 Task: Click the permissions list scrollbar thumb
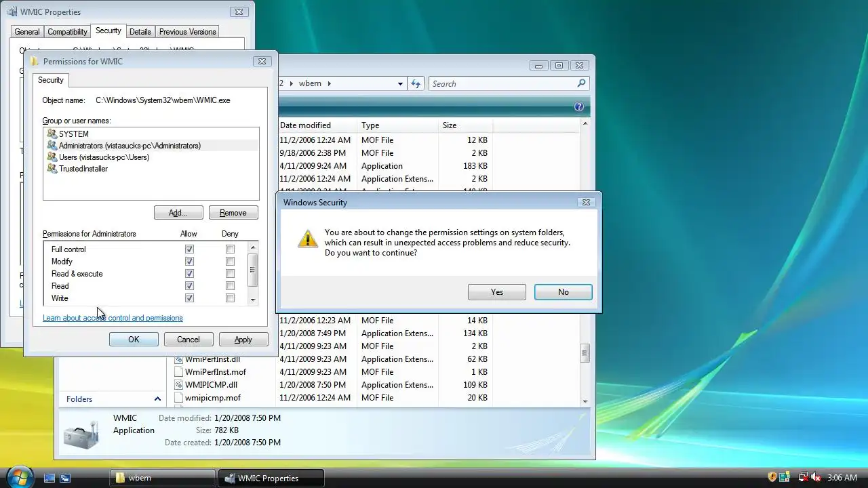[253, 270]
